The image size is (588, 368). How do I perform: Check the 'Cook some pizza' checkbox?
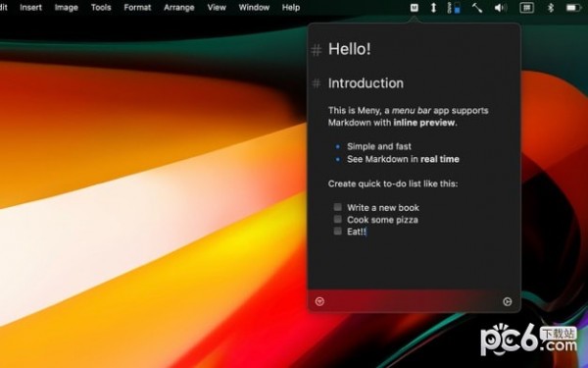click(x=337, y=219)
